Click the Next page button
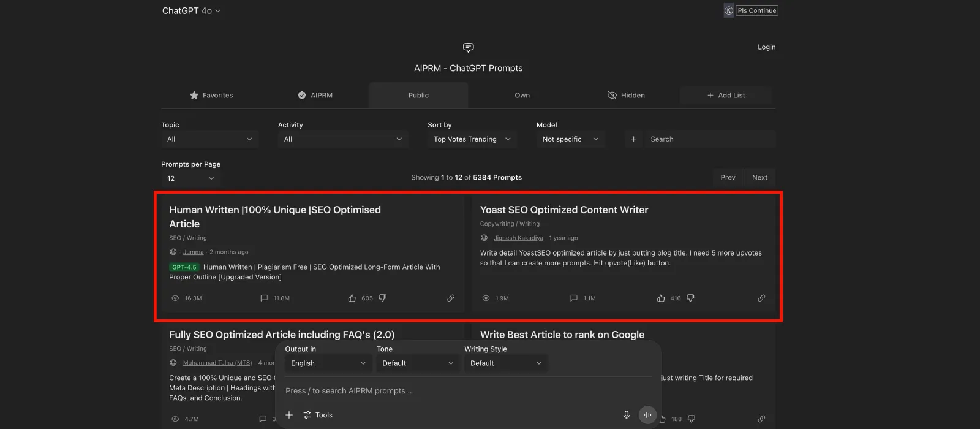The height and width of the screenshot is (429, 980). pyautogui.click(x=759, y=177)
